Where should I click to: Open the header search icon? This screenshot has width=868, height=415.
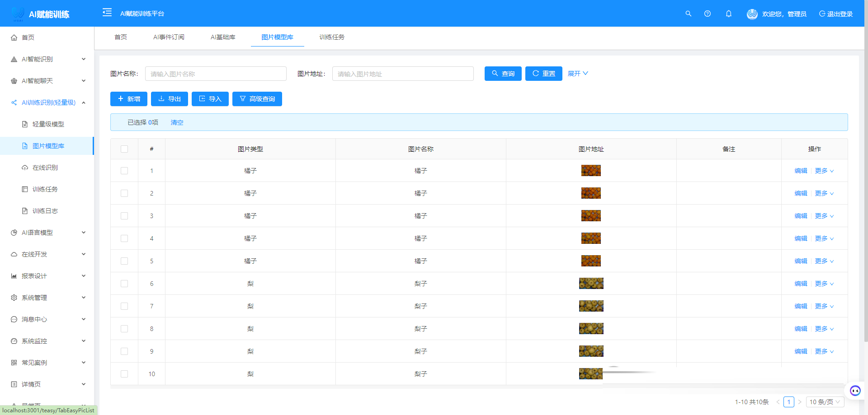688,14
